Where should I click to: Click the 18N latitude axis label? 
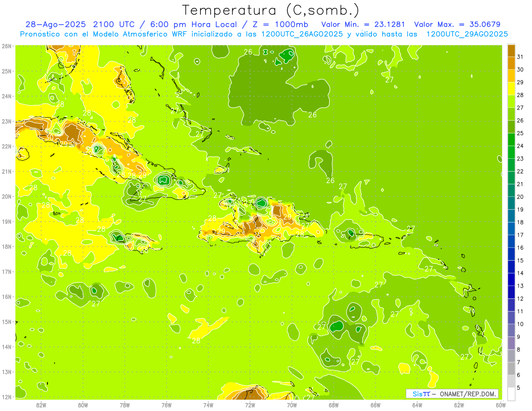[x=7, y=247]
